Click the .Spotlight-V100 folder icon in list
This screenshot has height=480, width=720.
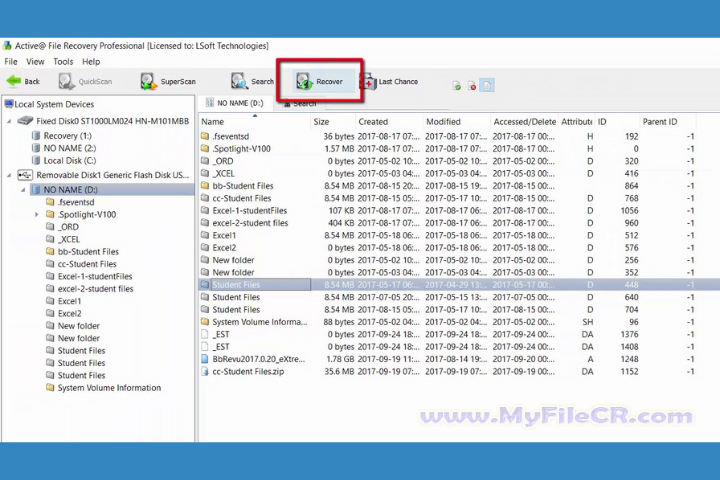[x=205, y=149]
